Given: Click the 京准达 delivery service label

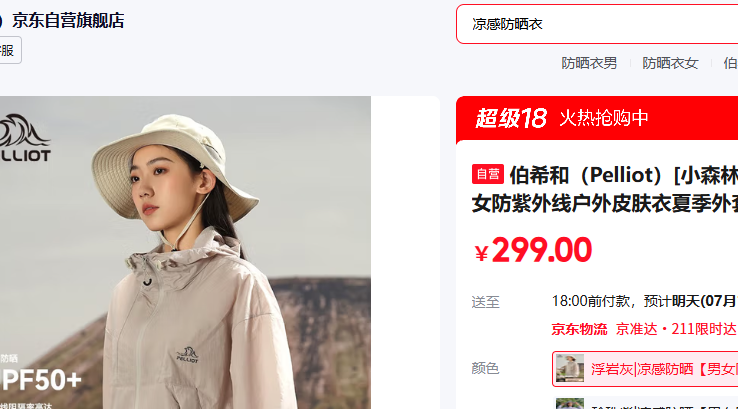Looking at the screenshot, I should [x=636, y=329].
